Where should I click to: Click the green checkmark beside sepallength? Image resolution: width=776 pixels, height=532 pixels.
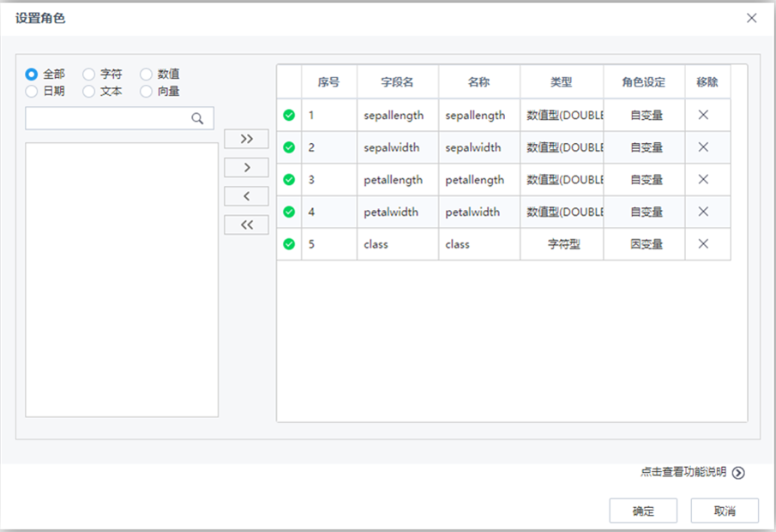tap(289, 115)
